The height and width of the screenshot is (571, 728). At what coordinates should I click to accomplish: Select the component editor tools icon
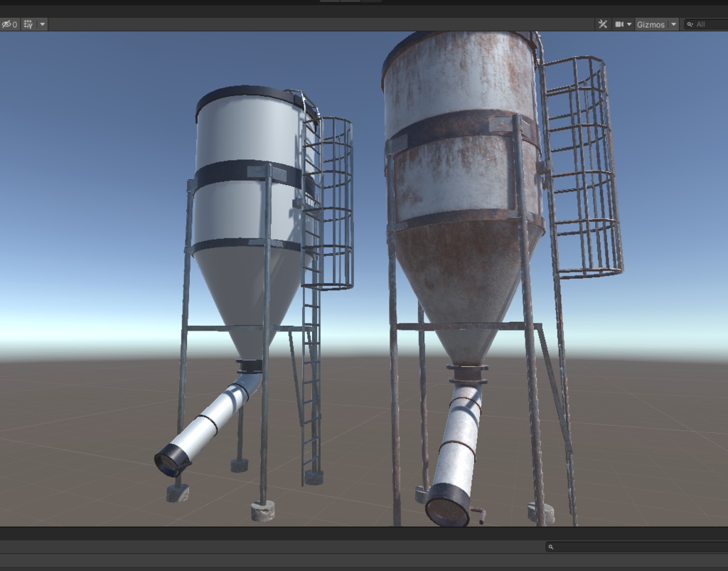603,24
